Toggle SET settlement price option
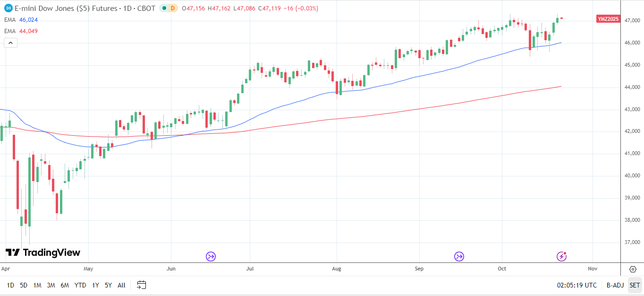The height and width of the screenshot is (296, 644). [x=635, y=285]
